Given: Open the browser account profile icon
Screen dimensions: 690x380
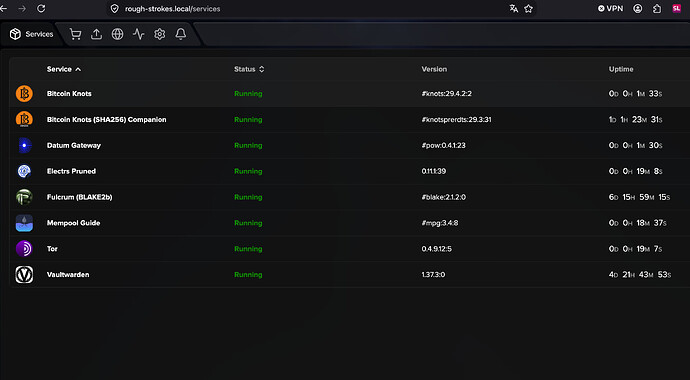Looking at the screenshot, I should (638, 8).
